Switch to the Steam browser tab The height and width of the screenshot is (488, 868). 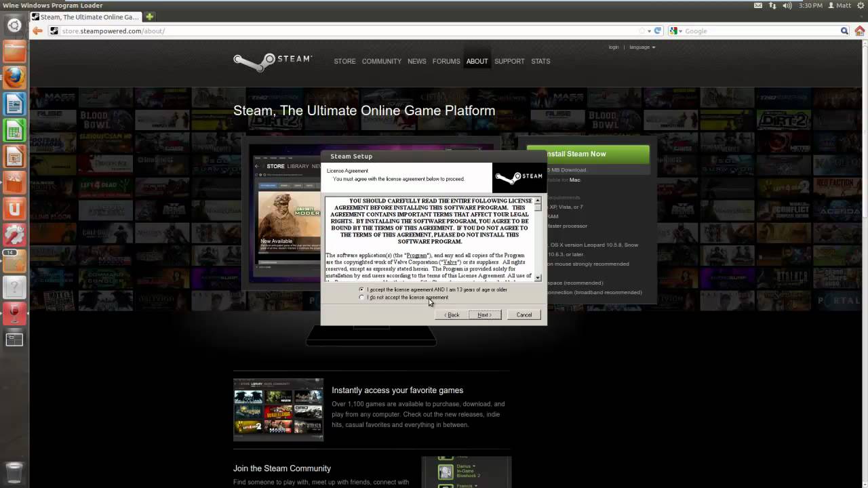click(x=86, y=16)
